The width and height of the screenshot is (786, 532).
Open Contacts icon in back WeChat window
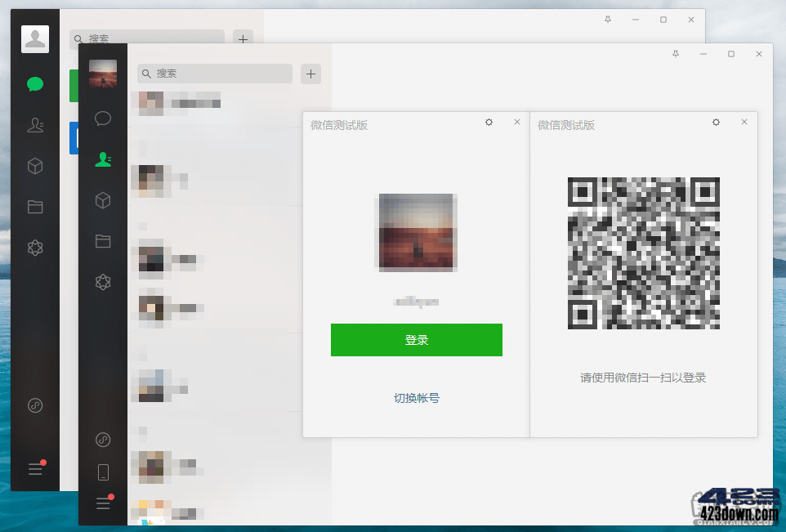[35, 125]
